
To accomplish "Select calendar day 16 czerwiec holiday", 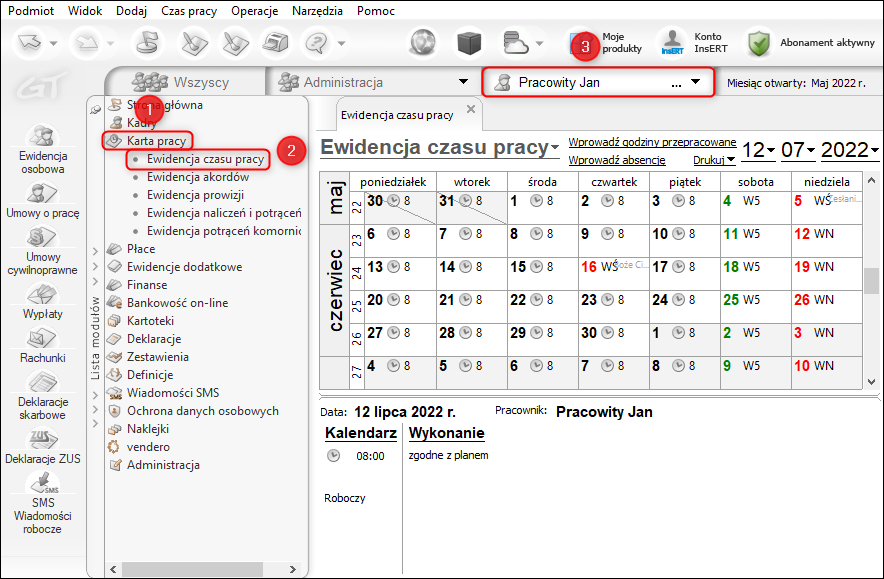I will 614,273.
